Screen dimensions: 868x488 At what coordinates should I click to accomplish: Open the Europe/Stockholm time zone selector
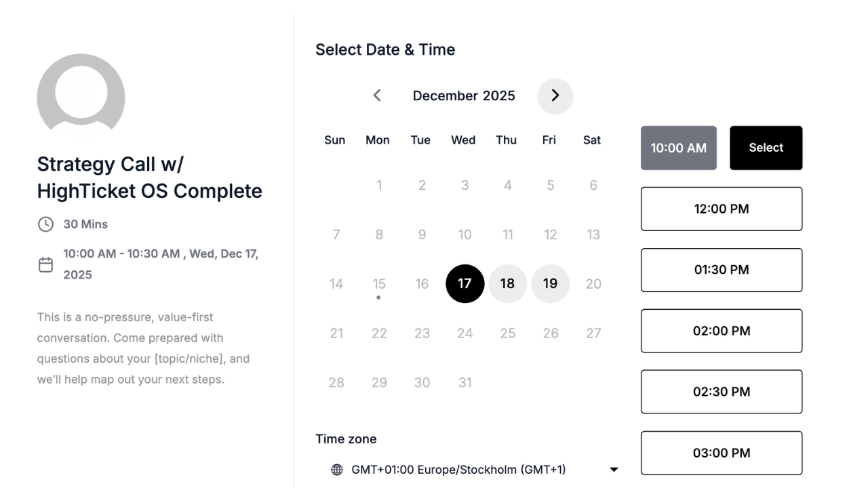tap(458, 470)
